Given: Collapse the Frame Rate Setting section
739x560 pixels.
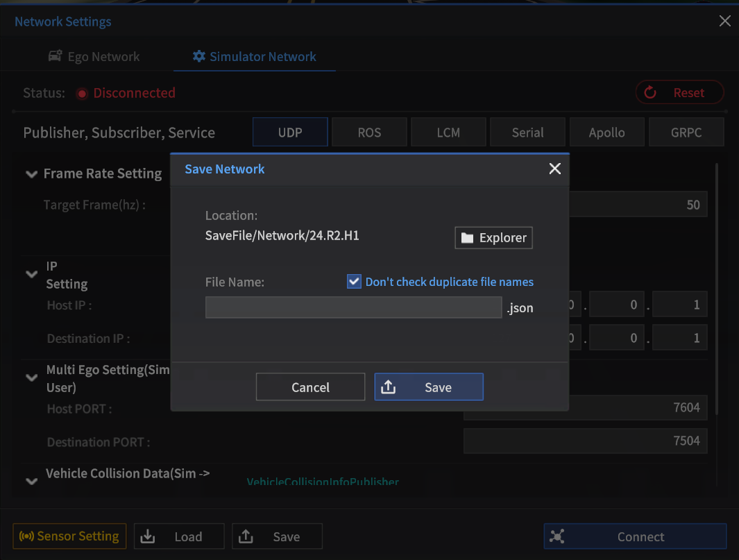Looking at the screenshot, I should point(31,174).
